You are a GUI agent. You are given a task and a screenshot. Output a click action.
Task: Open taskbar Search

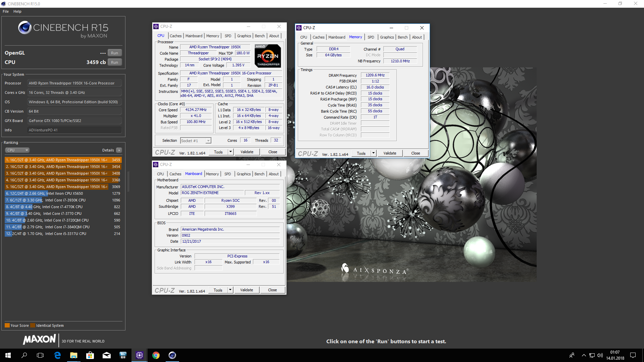pos(24,355)
